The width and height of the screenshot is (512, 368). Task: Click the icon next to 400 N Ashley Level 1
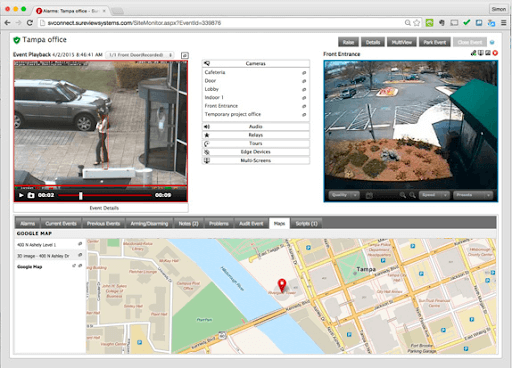tap(80, 244)
